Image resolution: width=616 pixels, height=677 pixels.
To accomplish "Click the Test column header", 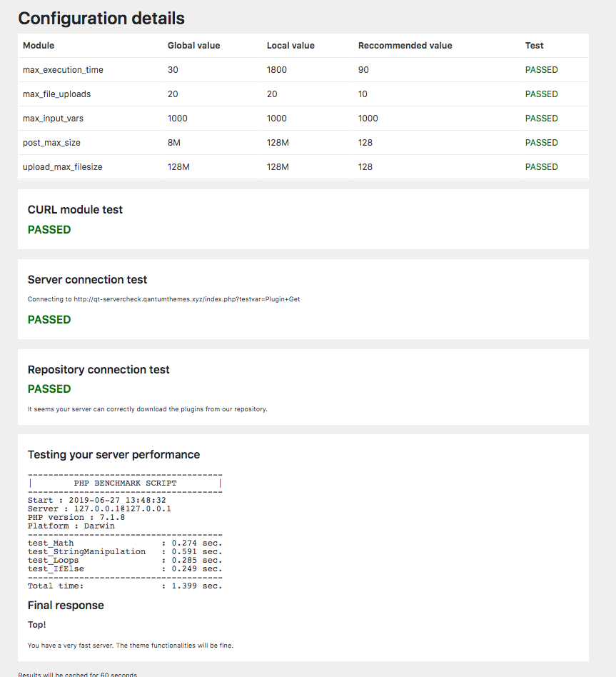I will coord(534,46).
